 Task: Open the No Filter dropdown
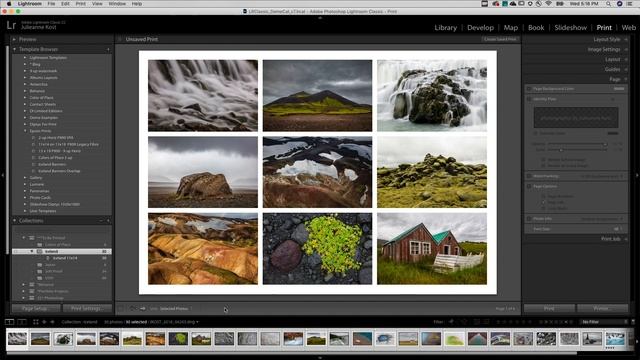click(x=604, y=322)
